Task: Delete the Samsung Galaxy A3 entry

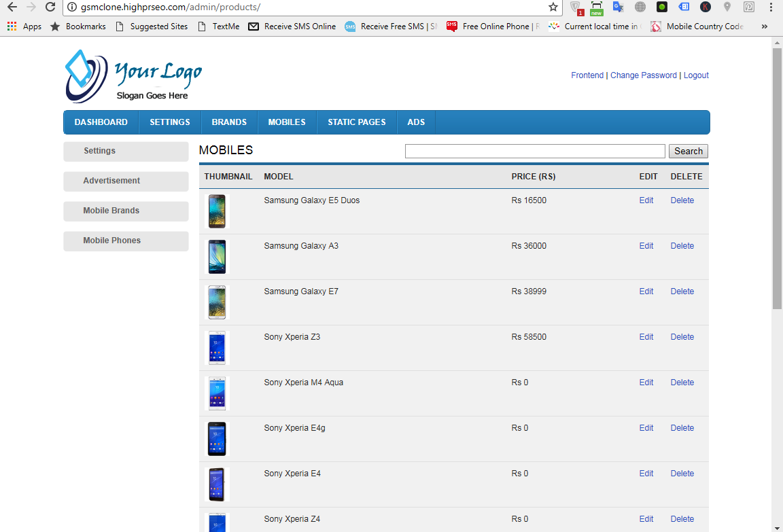Action: 682,246
